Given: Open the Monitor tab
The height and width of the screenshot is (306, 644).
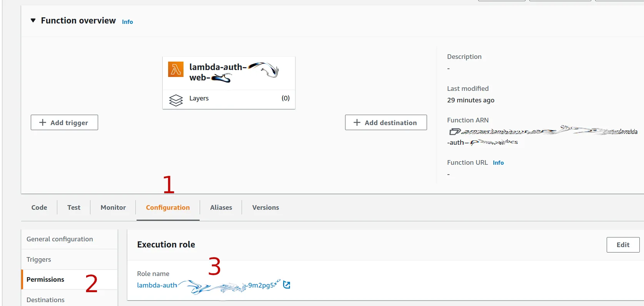Looking at the screenshot, I should click(x=113, y=207).
